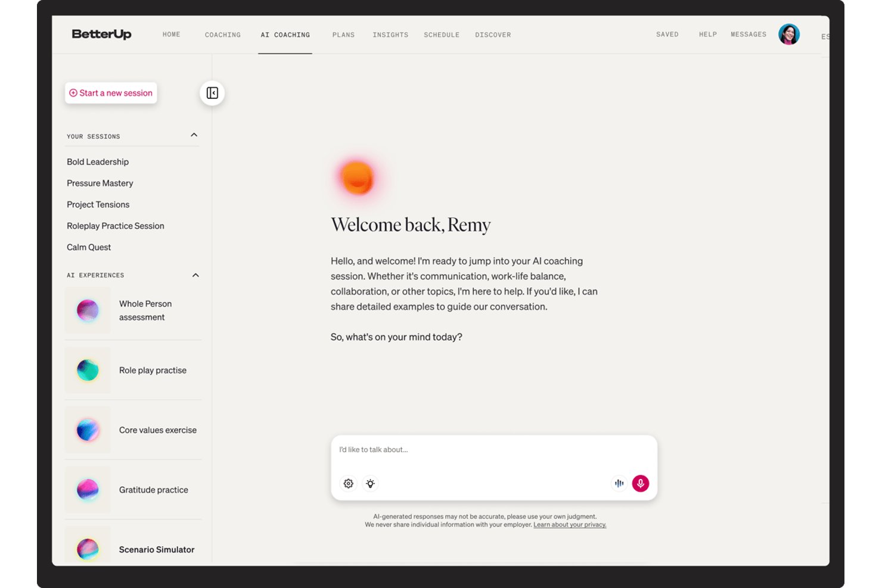882x588 pixels.
Task: Select Whole Person assessment label
Action: 145,310
